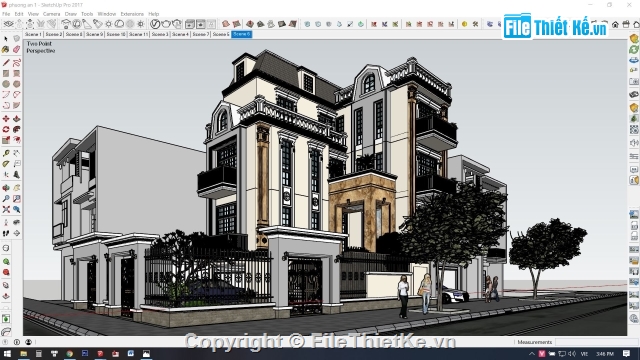Screen dimensions: 640x360
Task: Open File Explorer from the taskbar
Action: pos(24,353)
